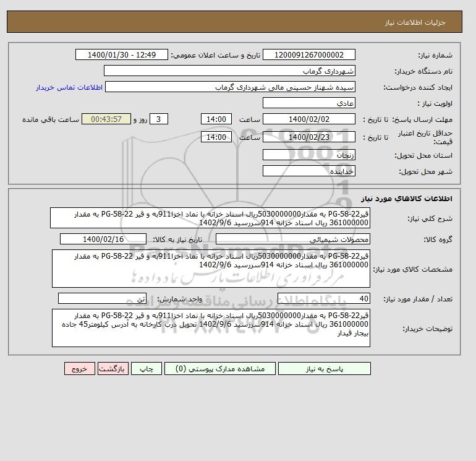Click the بازگشت back button
The height and width of the screenshot is (461, 476).
click(x=113, y=369)
